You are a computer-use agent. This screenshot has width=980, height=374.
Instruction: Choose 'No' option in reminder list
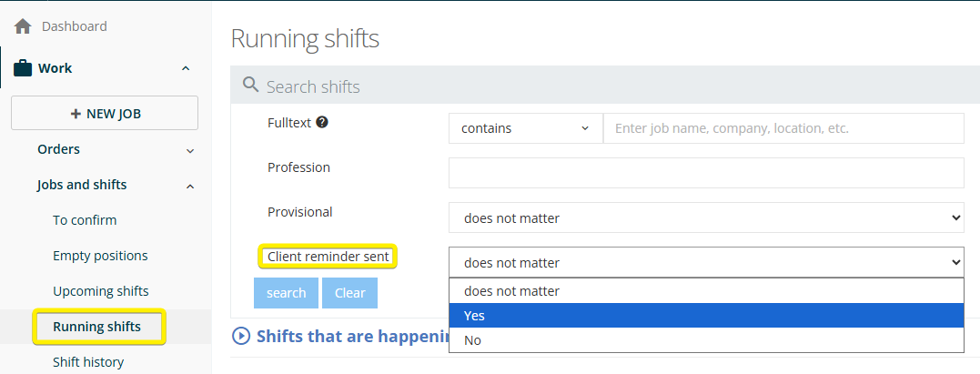coord(705,340)
